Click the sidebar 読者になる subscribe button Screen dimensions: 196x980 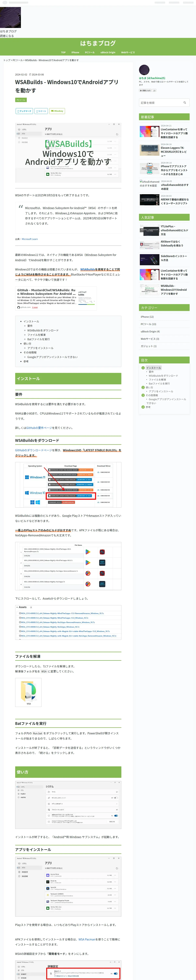point(145,90)
